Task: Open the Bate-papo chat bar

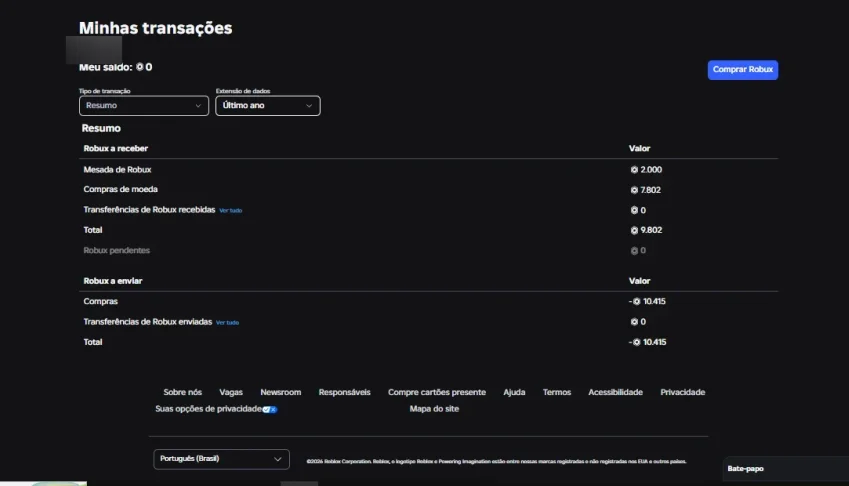Action: (785, 469)
